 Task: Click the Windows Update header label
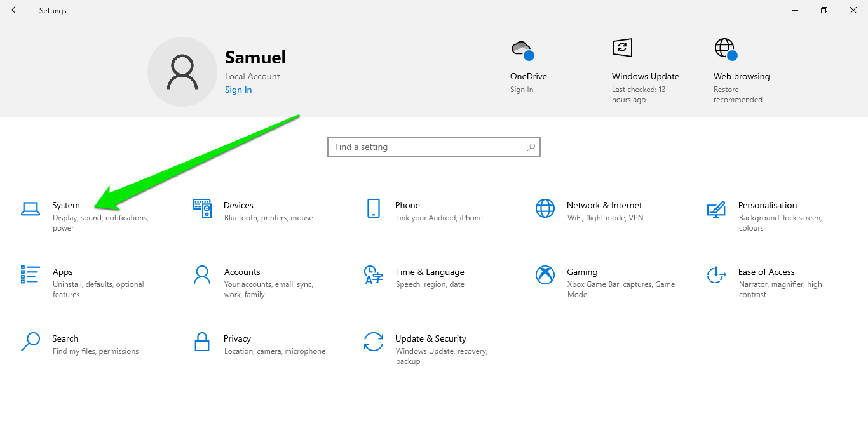pos(646,76)
